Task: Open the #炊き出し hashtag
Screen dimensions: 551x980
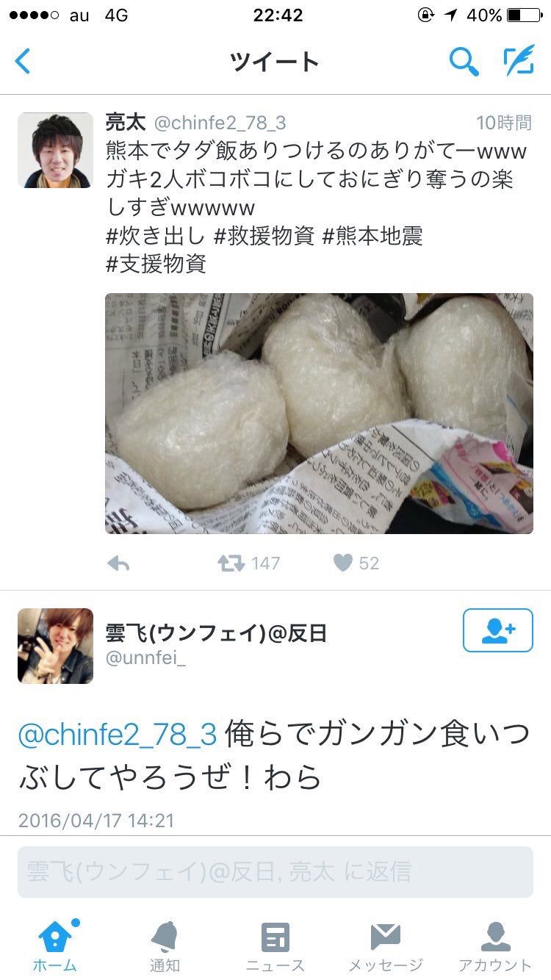Action: [154, 237]
